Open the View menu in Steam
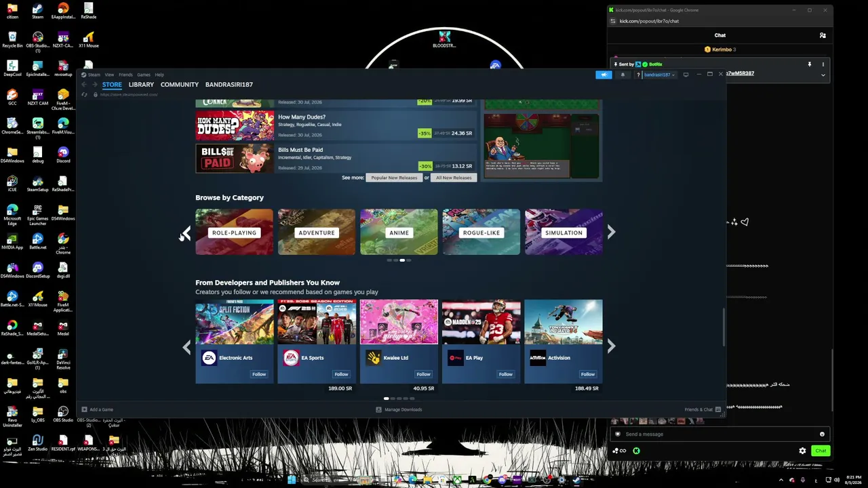This screenshot has height=488, width=868. pyautogui.click(x=109, y=75)
